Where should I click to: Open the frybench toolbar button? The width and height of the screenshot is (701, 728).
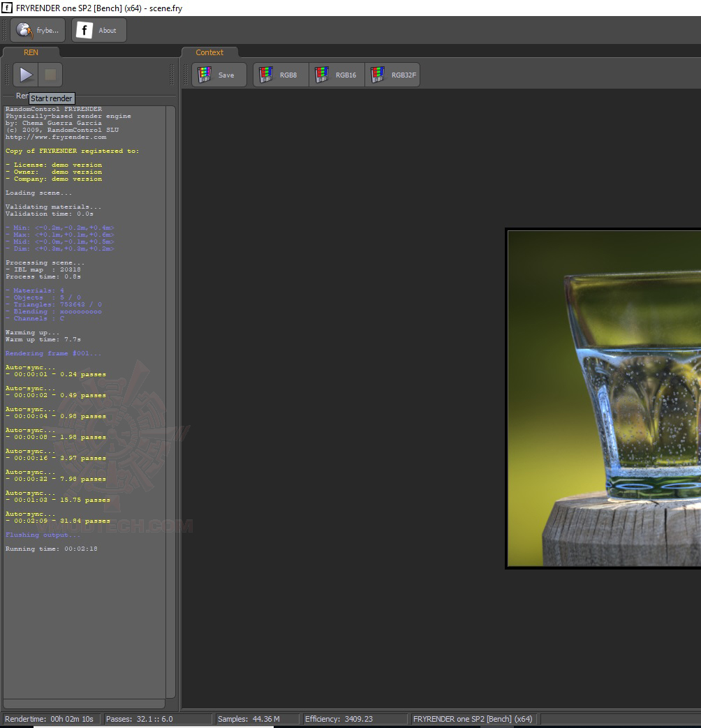(x=38, y=30)
